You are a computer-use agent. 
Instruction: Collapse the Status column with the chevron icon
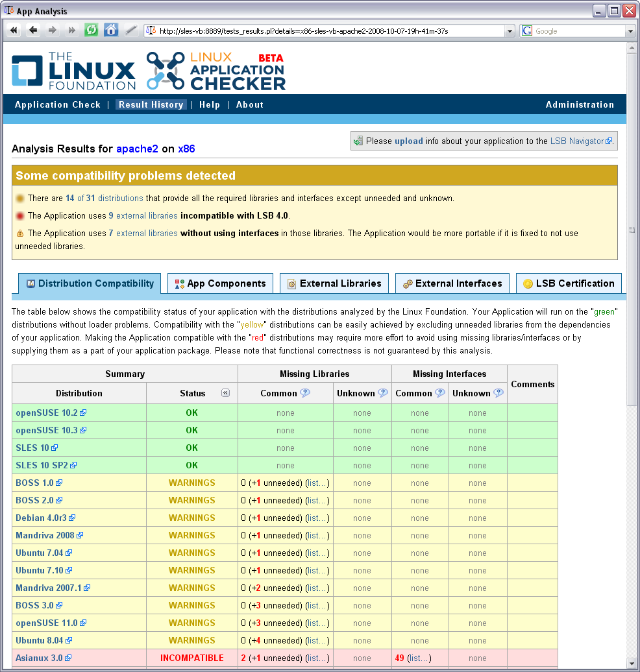click(x=225, y=393)
